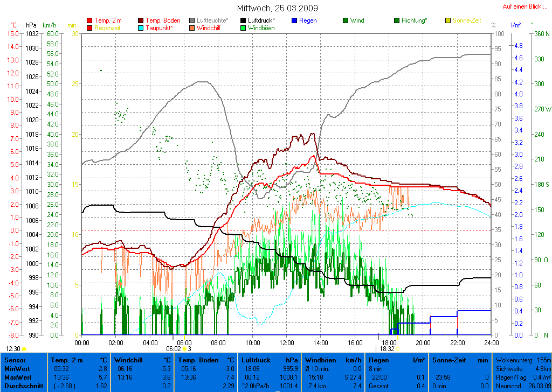Image resolution: width=552 pixels, height=392 pixels.
Task: Click the sun icon next to 12:30
Action: click(x=24, y=349)
